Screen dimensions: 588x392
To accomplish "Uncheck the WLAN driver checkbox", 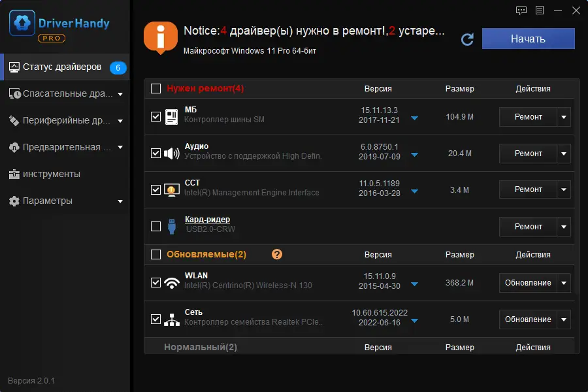I will click(155, 282).
